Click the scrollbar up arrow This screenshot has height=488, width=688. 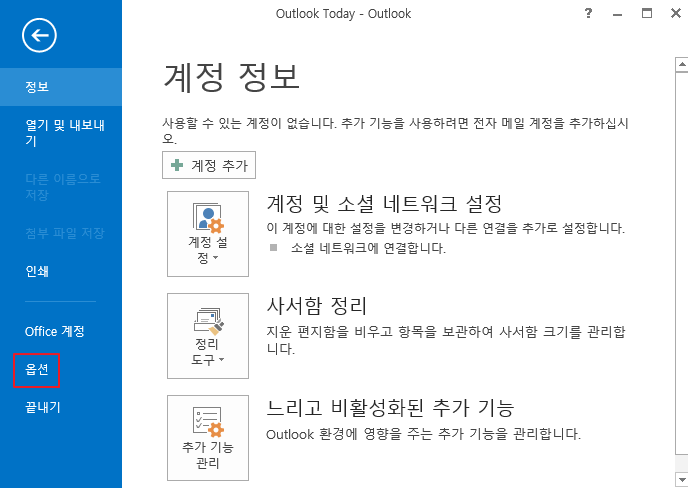coord(681,65)
